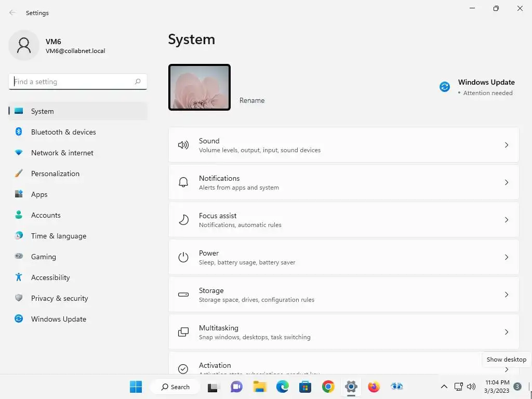
Task: Click the Find a setting search box
Action: point(78,82)
